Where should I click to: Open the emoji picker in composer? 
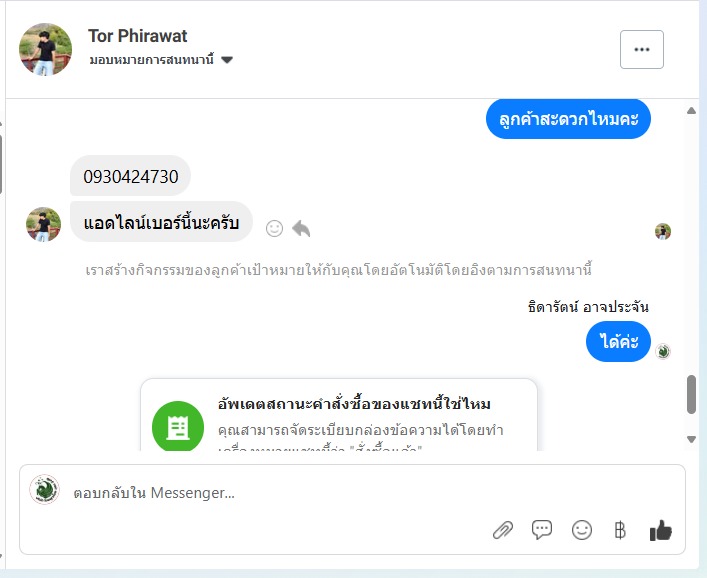pyautogui.click(x=582, y=531)
